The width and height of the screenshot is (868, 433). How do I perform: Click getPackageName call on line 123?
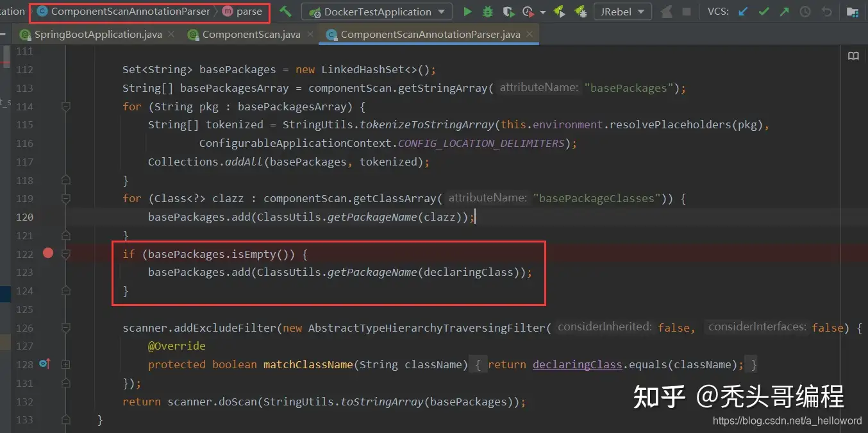click(372, 272)
